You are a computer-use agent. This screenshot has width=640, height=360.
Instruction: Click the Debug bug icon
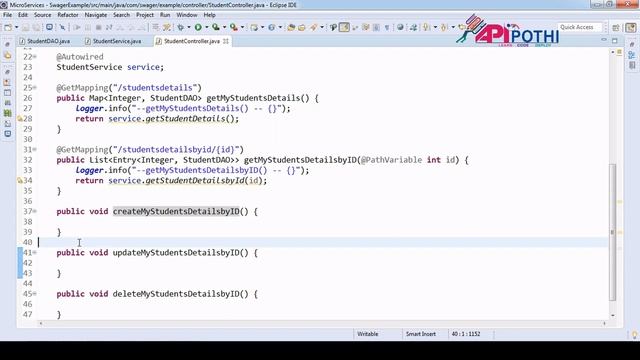[x=180, y=27]
